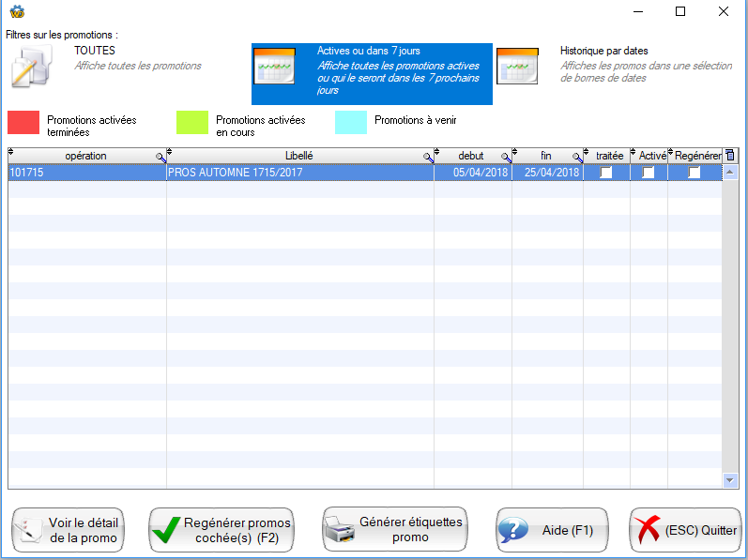Click Regénérer promos cochée(s) (F2) button
This screenshot has height=560, width=748.
point(221,531)
